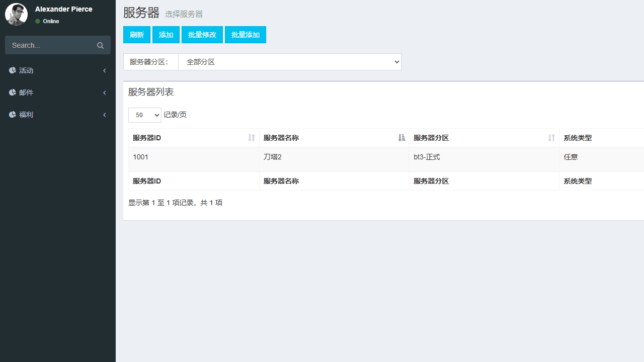This screenshot has height=362, width=644.
Task: Open the 全部分区 partition dropdown
Action: (290, 62)
